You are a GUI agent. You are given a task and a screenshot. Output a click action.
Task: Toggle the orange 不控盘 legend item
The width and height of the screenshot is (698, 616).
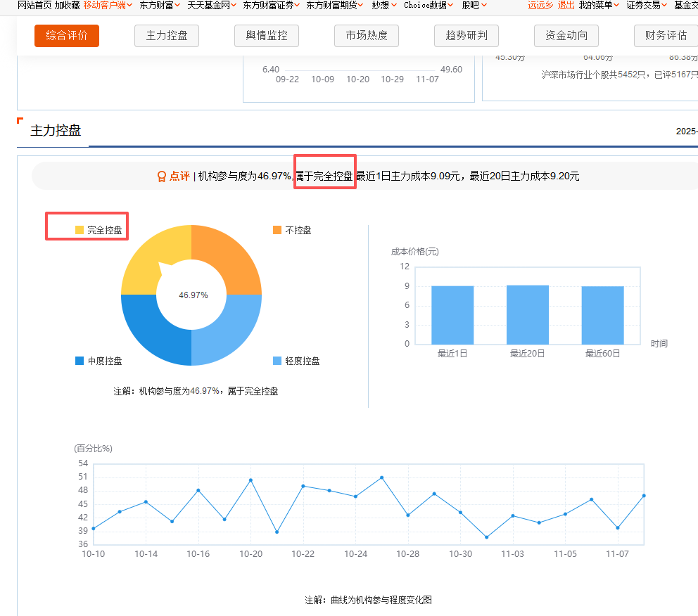pyautogui.click(x=292, y=230)
